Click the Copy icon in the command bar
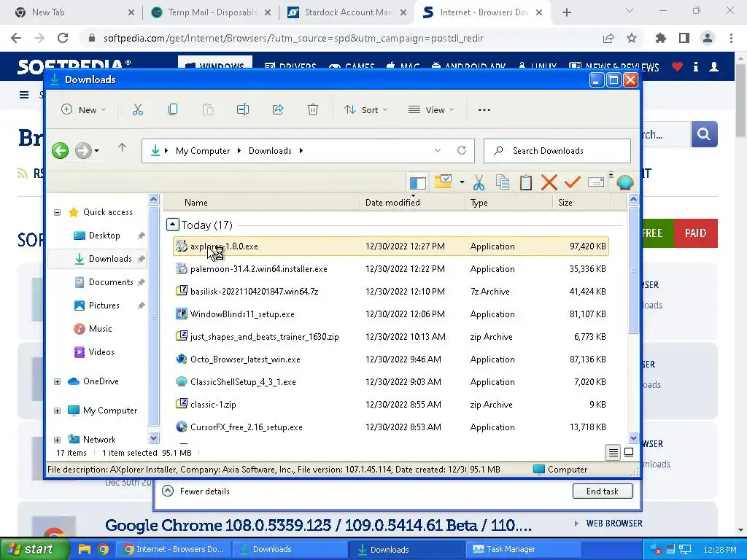This screenshot has height=560, width=747. 173,110
